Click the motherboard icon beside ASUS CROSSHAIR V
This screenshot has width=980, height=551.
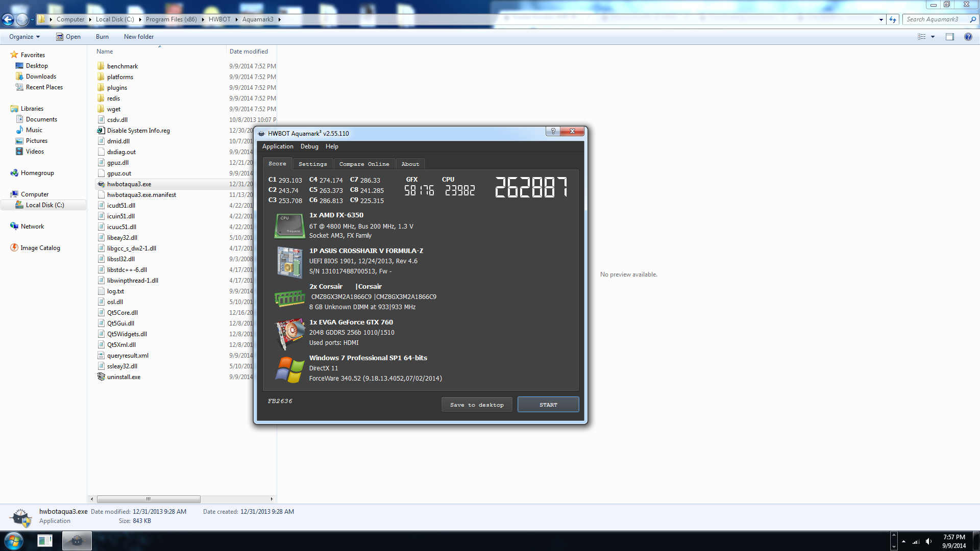tap(289, 262)
